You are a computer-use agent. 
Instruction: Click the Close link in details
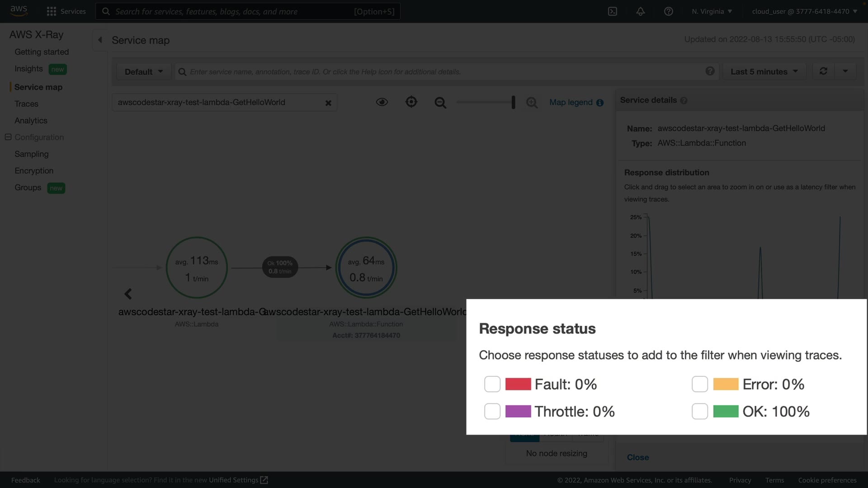tap(637, 457)
